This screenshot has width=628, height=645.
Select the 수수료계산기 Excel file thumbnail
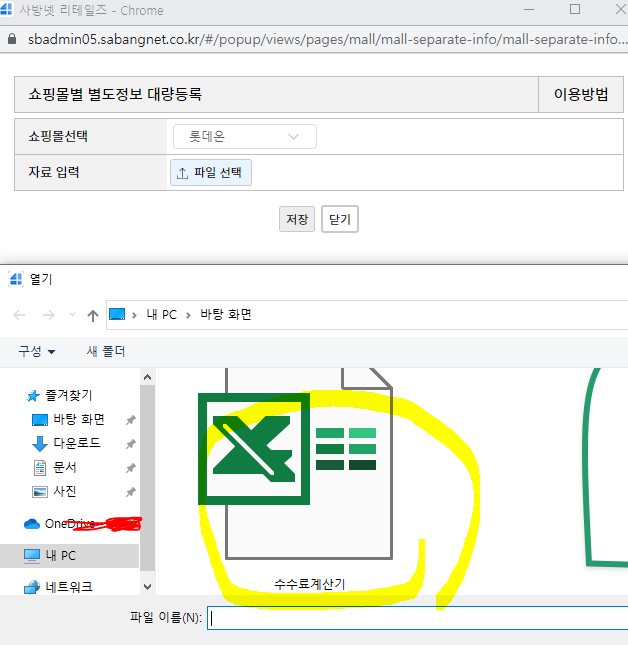tap(295, 463)
